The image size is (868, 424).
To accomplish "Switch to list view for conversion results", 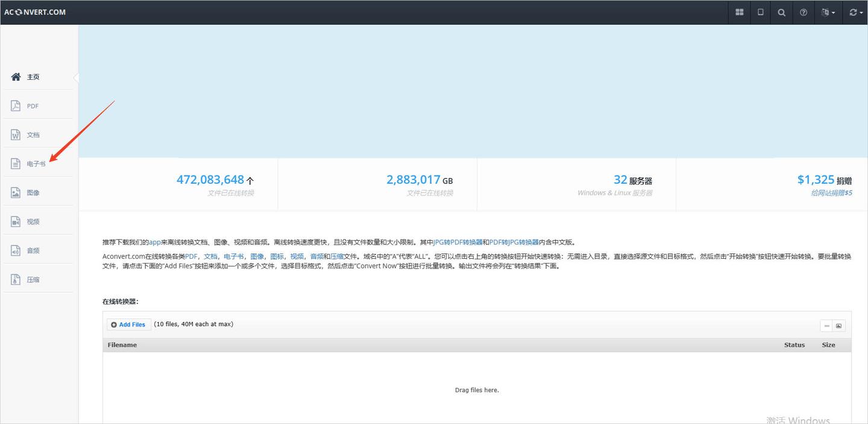I will pos(826,325).
